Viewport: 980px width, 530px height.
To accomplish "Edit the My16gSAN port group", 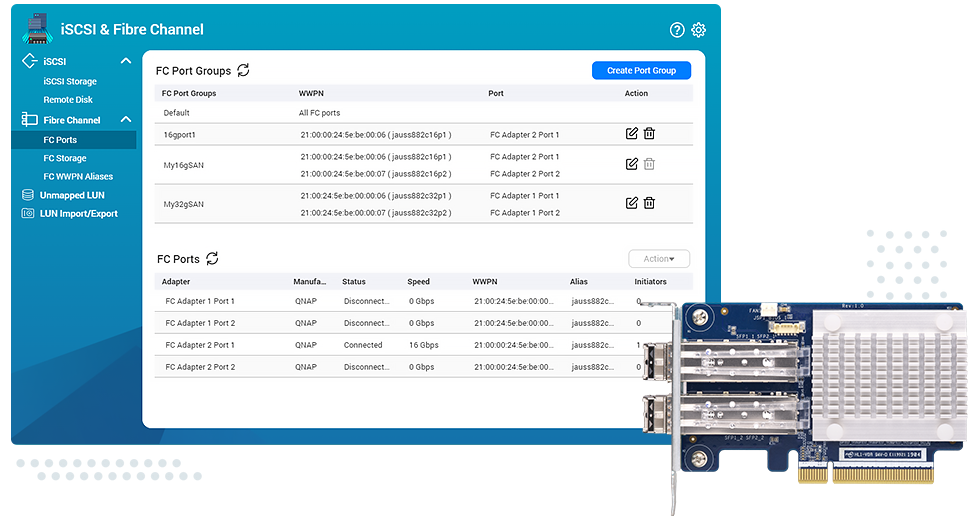I will point(632,164).
